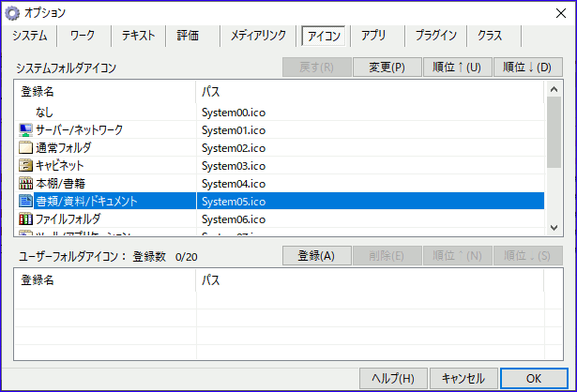Confirm with the OK button
This screenshot has height=392, width=577.
click(x=534, y=378)
